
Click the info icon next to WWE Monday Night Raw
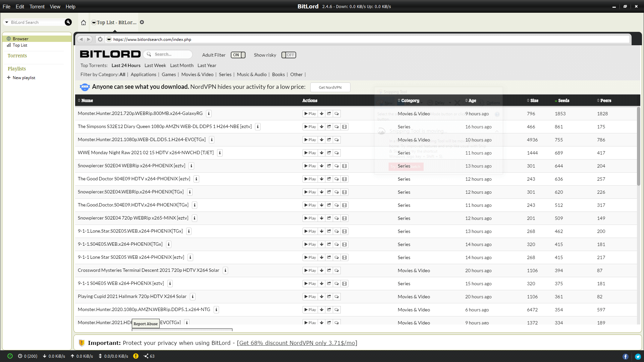220,153
